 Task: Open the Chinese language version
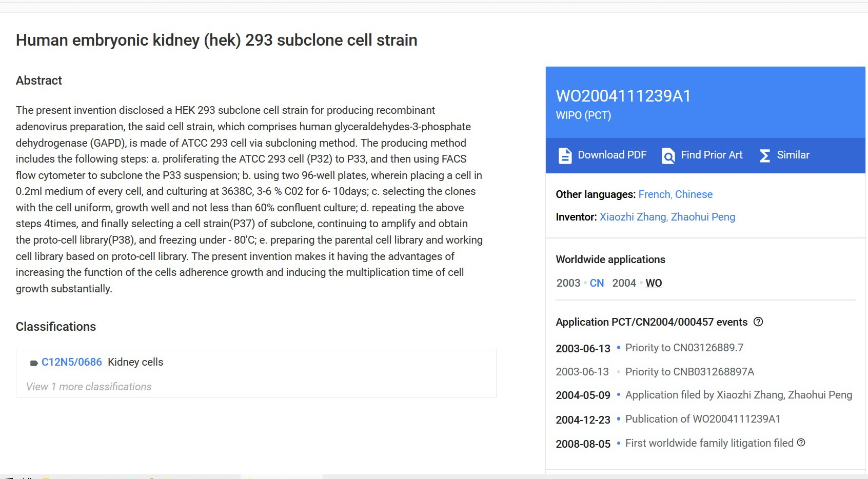tap(694, 194)
